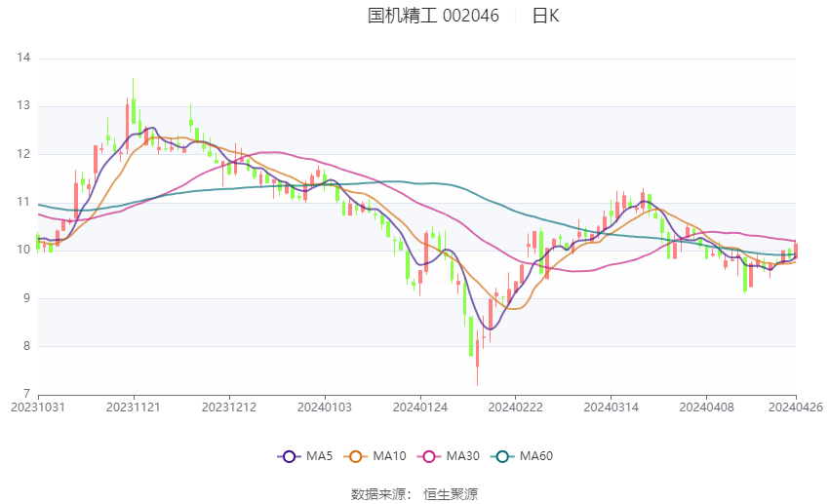Click the MA5 legend text label
The height and width of the screenshot is (504, 829).
[x=319, y=456]
